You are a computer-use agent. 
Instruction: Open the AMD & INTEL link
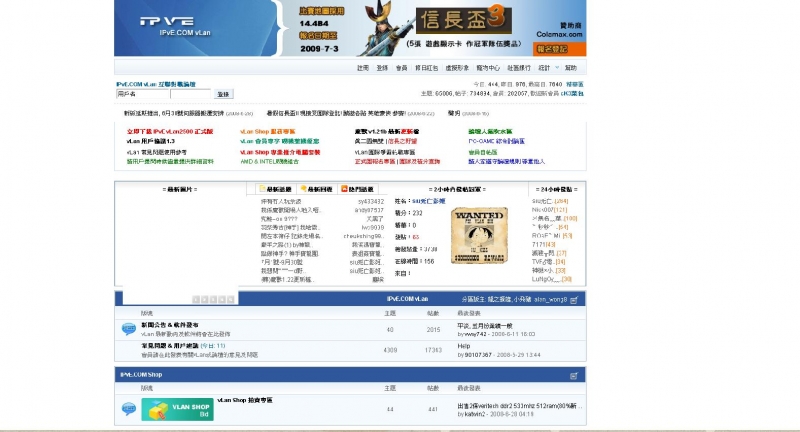tap(269, 162)
